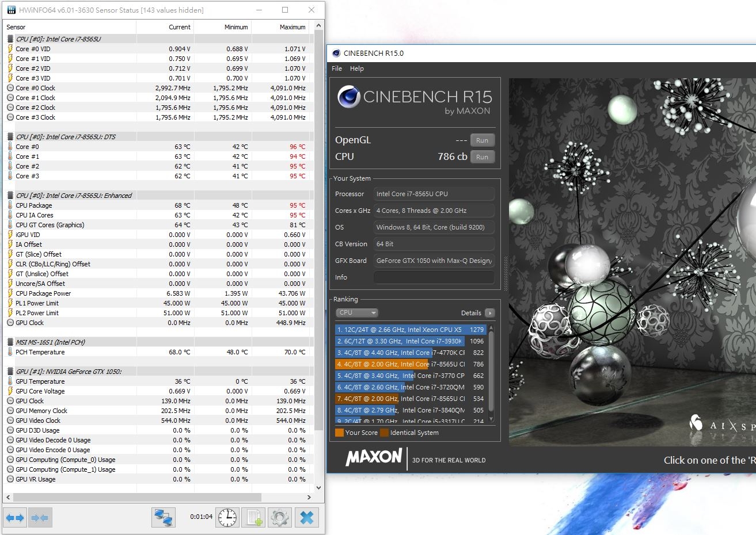Open the HWiNFO network remote connection icon

164,518
